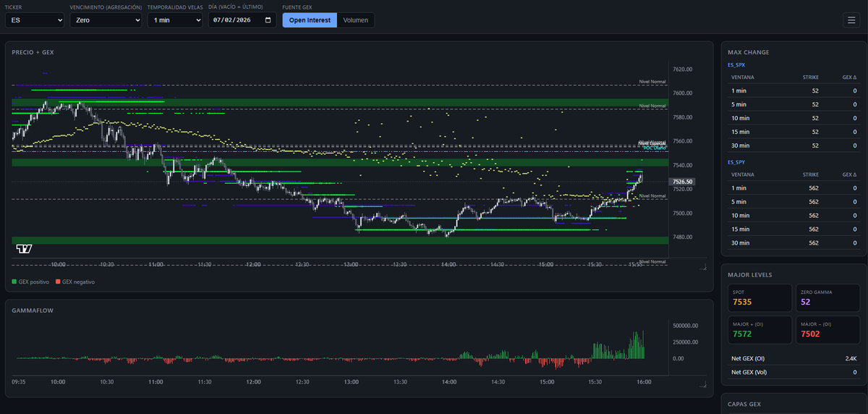
Task: Click the GAMMAFLOW chart title
Action: (x=32, y=310)
